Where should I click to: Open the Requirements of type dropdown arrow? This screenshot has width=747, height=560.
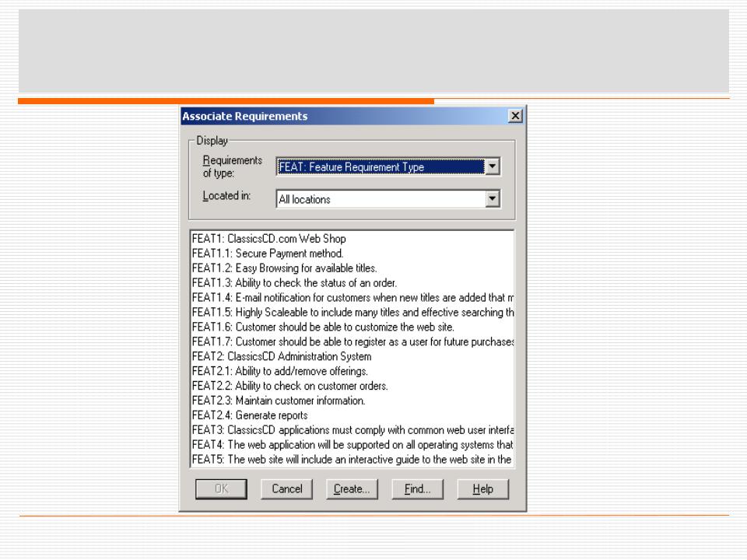click(493, 166)
